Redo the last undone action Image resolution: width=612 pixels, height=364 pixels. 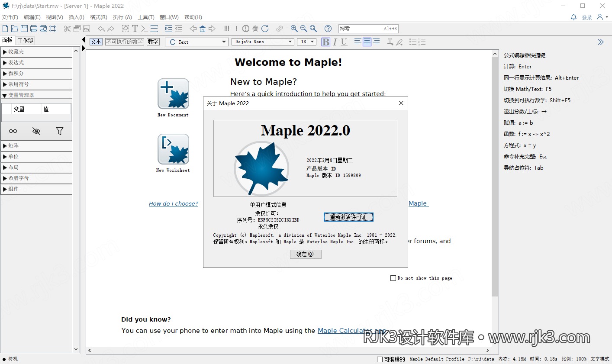(111, 29)
